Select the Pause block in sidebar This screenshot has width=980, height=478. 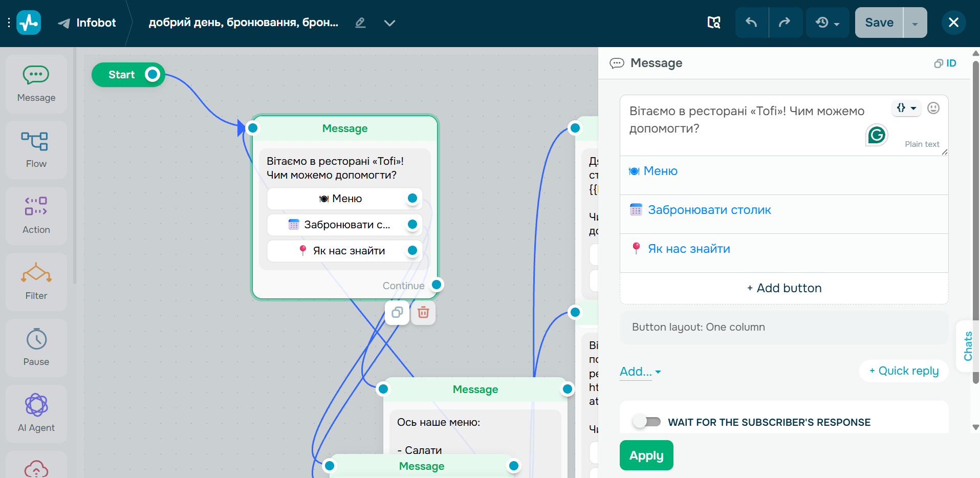point(36,348)
